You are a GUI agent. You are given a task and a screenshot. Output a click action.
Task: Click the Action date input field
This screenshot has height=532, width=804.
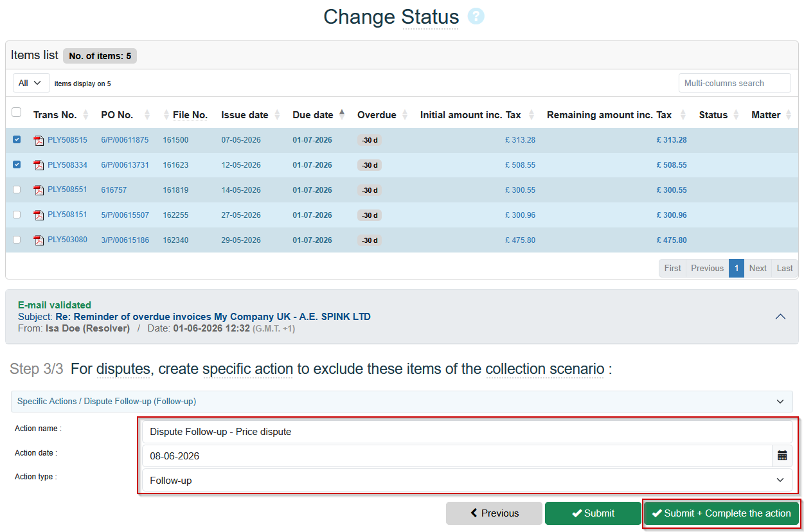457,456
